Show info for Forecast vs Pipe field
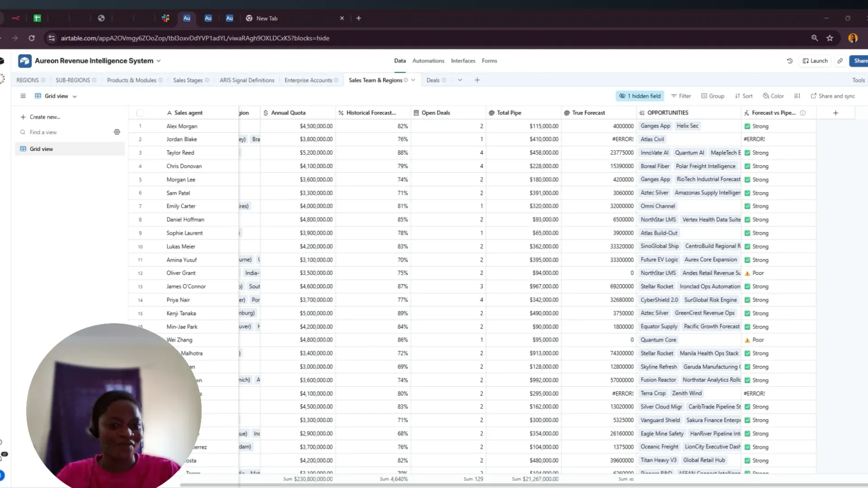868x488 pixels. (x=803, y=113)
